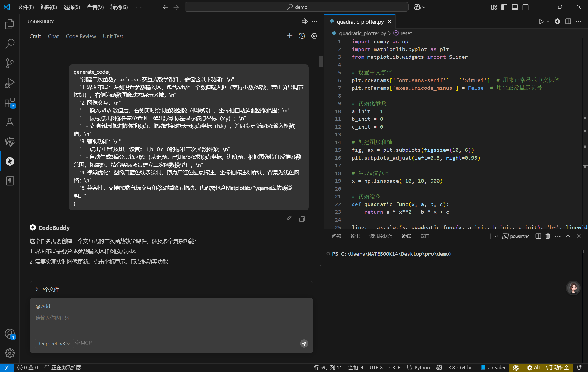
Task: Open Run and Debug view
Action: pyautogui.click(x=10, y=83)
